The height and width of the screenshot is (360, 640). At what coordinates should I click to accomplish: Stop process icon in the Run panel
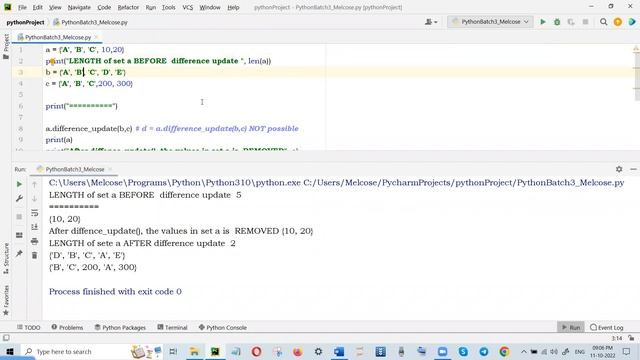[x=19, y=216]
